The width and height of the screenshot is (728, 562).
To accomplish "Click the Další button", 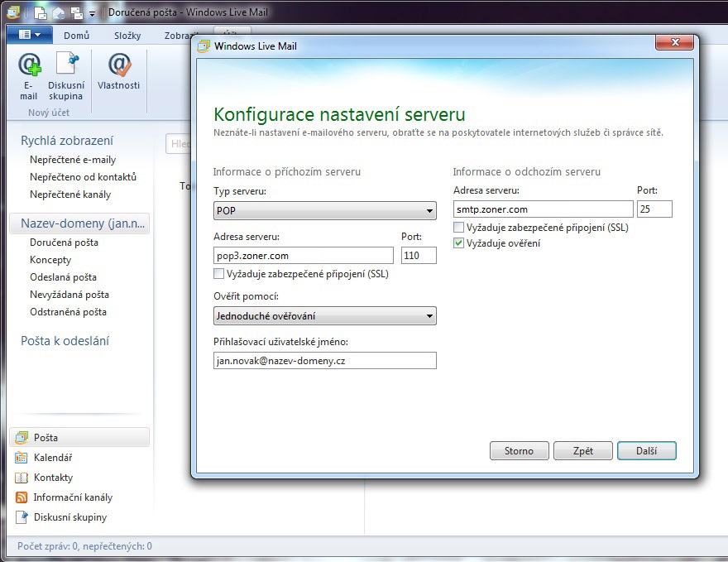I will click(646, 451).
